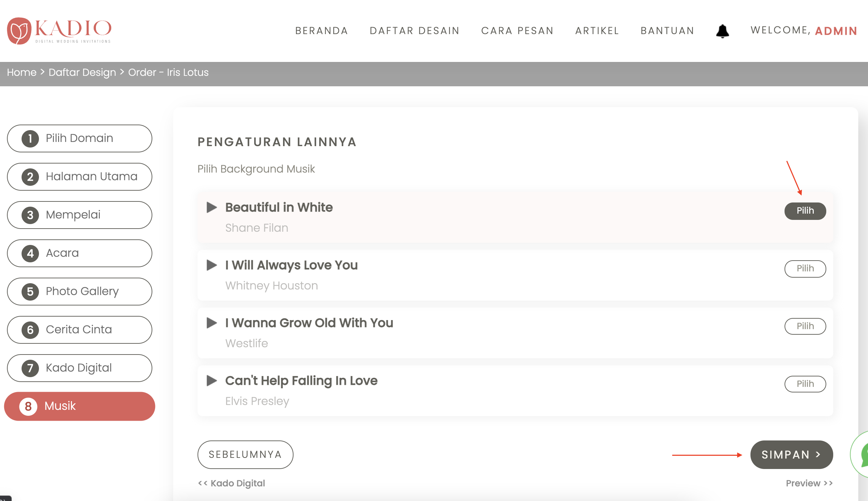Open step 7 Kado Digital

(x=79, y=368)
